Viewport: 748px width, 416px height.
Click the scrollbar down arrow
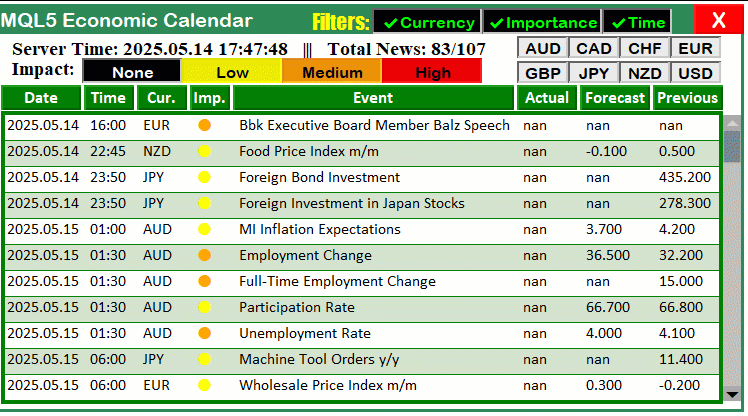click(732, 395)
